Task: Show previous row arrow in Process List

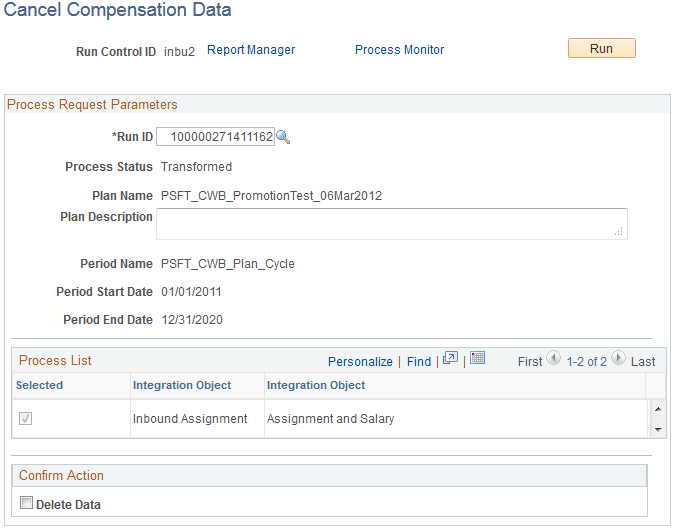Action: (553, 358)
